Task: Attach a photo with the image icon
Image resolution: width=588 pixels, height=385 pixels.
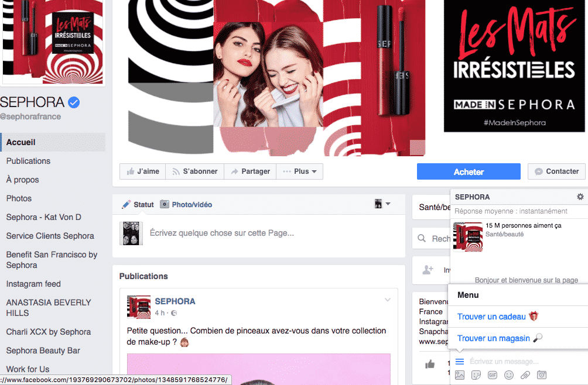Action: tap(460, 375)
